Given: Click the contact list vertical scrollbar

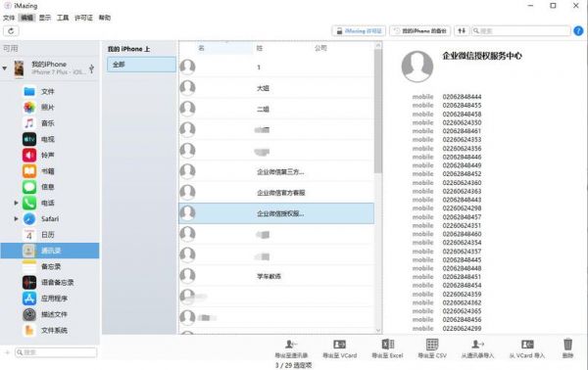Looking at the screenshot, I should tap(378, 111).
